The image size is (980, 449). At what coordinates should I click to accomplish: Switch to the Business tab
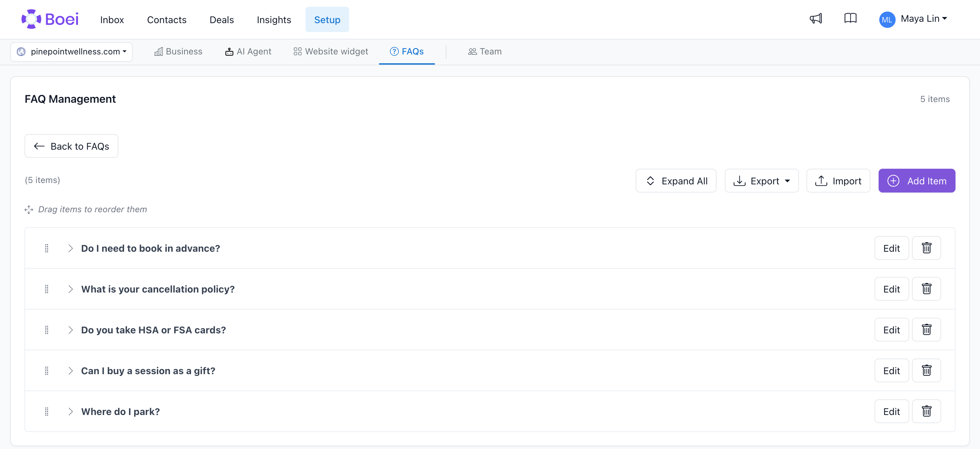pos(178,52)
